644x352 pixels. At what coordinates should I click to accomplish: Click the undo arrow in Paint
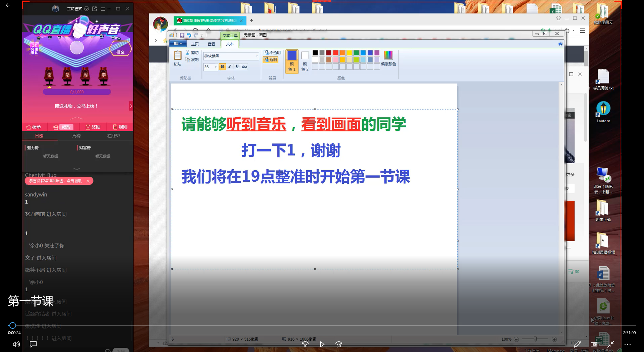coord(189,35)
